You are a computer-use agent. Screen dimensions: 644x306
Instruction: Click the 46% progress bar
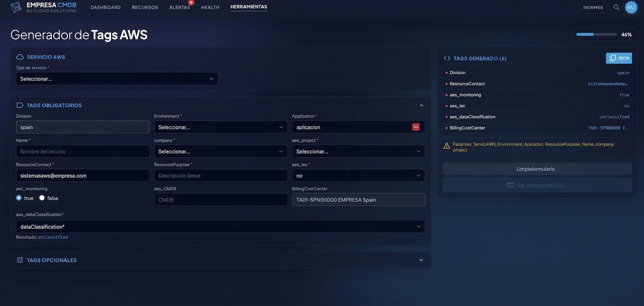point(596,34)
